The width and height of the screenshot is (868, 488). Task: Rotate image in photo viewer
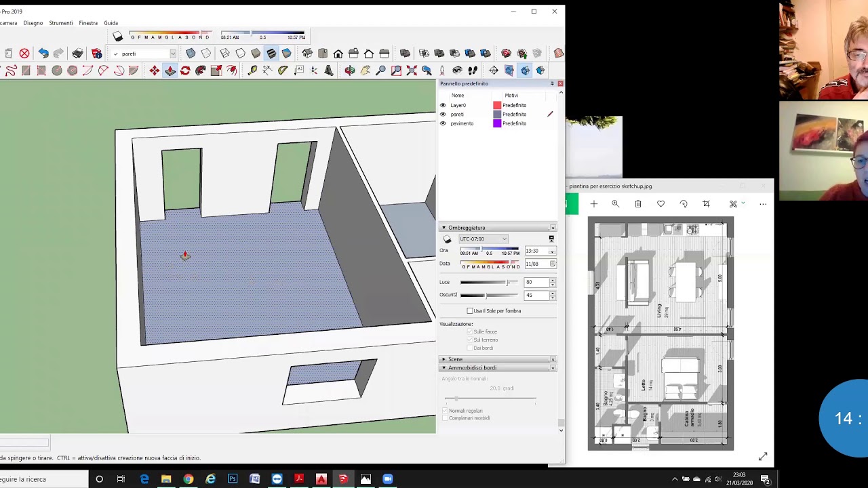684,204
